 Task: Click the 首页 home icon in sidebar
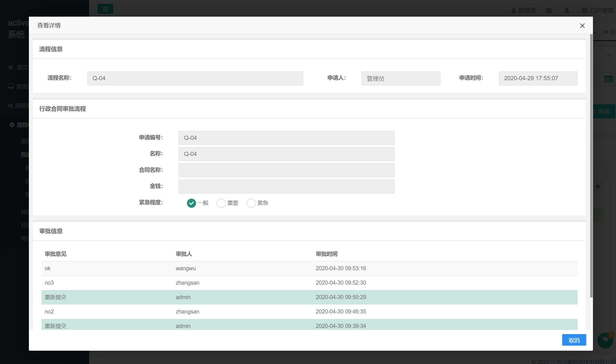tap(11, 67)
